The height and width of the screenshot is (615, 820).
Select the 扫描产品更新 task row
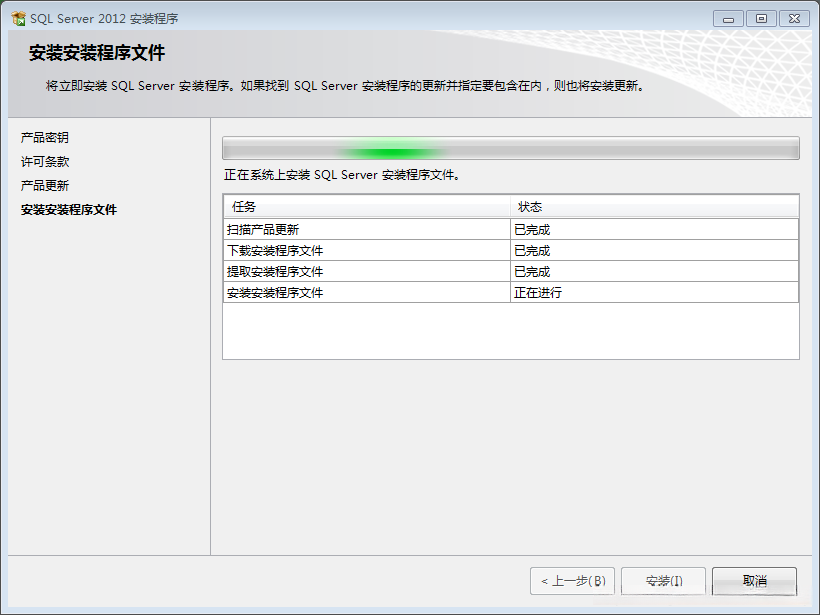tap(300, 229)
